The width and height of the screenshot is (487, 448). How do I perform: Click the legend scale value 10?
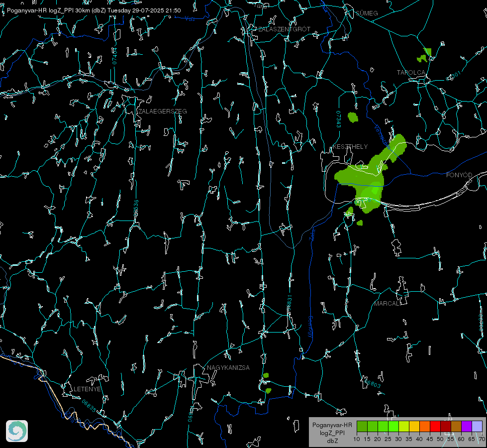(357, 440)
